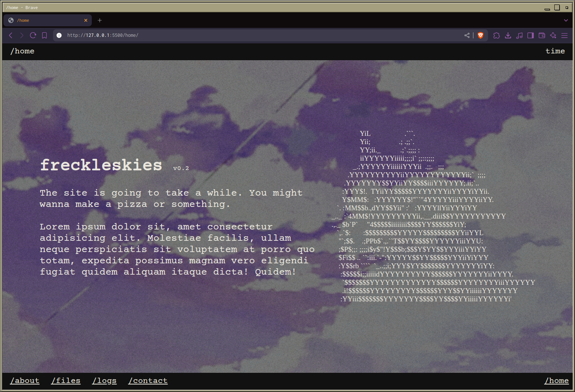Bookmark this page using bookmark icon
The image size is (575, 392).
coord(44,35)
